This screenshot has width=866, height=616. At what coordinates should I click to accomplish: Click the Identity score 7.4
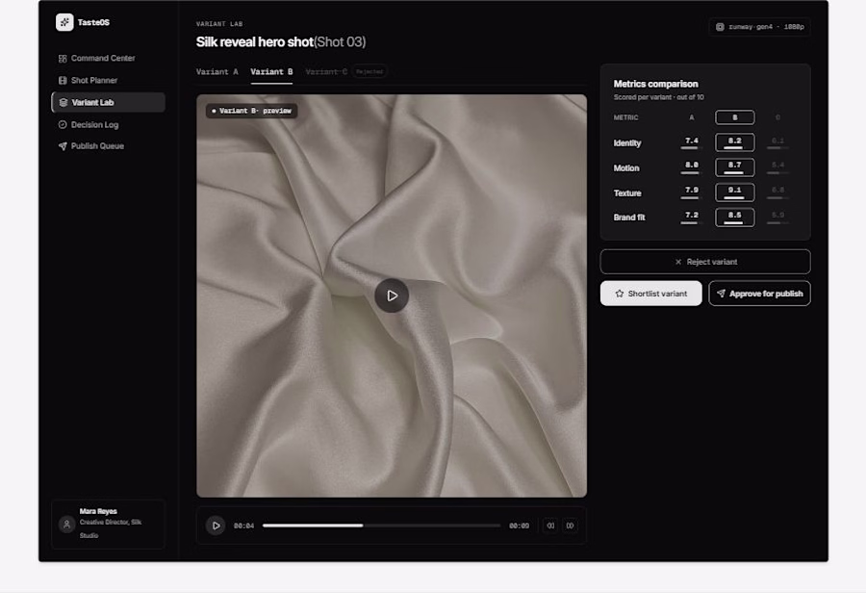[692, 141]
